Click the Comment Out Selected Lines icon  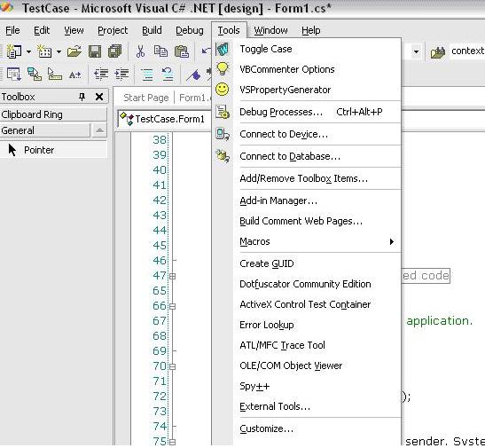pyautogui.click(x=147, y=75)
